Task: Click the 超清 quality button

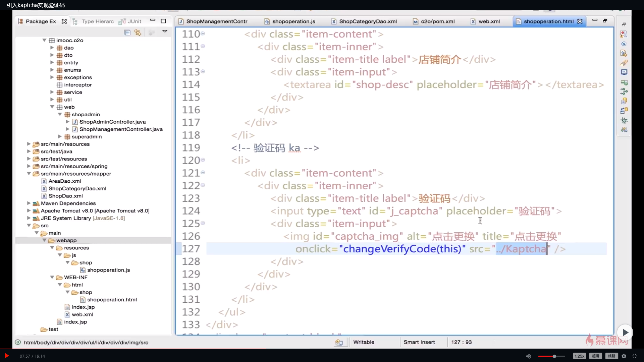Action: (596, 356)
